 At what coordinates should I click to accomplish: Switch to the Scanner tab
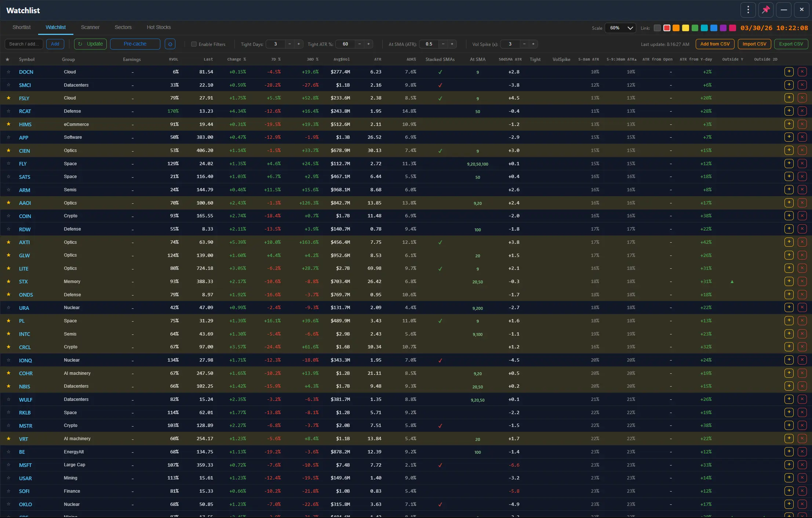90,27
